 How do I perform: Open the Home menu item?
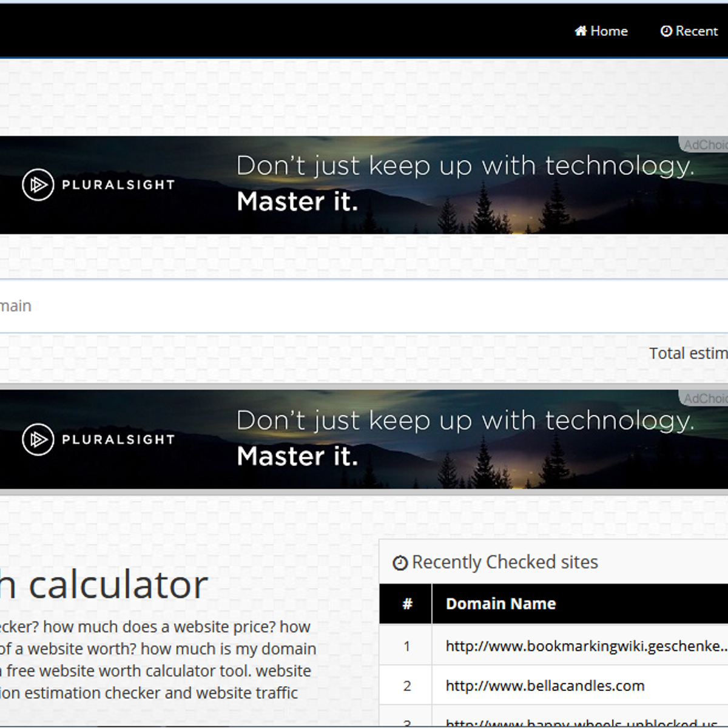point(601,31)
